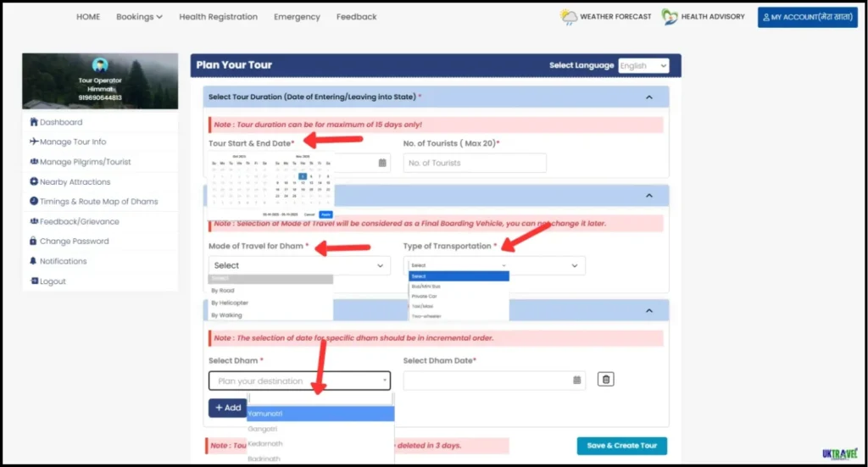This screenshot has height=467, width=868.
Task: Click the Feedback/Grievance icon in sidebar
Action: click(x=34, y=221)
